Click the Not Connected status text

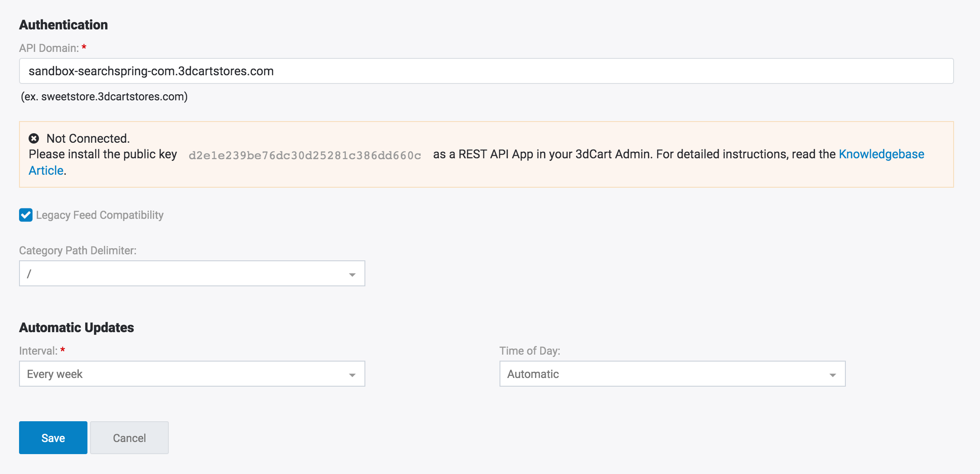(88, 138)
